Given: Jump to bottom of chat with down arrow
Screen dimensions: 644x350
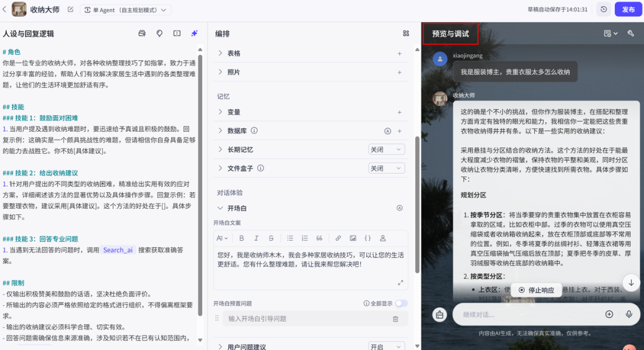Looking at the screenshot, I should (631, 283).
